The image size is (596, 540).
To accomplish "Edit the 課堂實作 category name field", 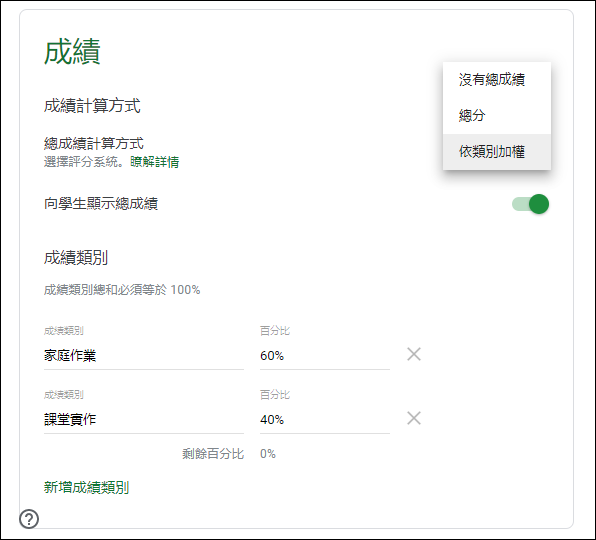I will 144,420.
